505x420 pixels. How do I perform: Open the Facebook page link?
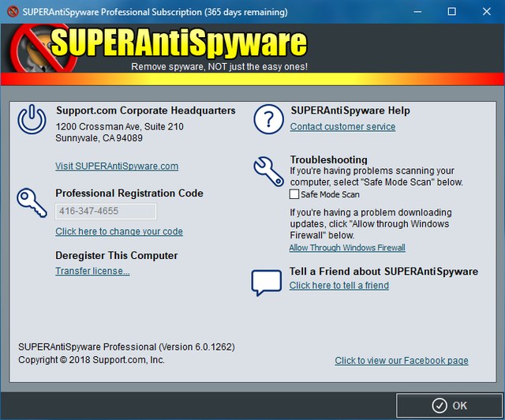click(402, 360)
